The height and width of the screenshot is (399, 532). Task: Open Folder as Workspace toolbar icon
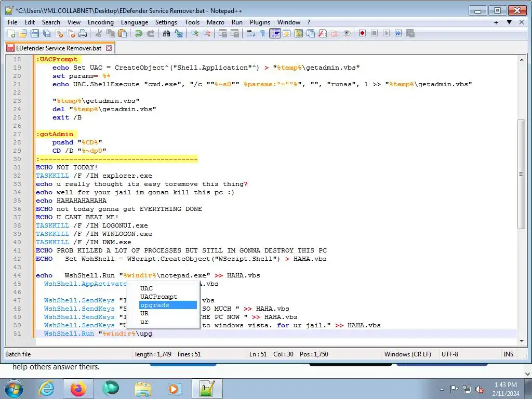[335, 33]
